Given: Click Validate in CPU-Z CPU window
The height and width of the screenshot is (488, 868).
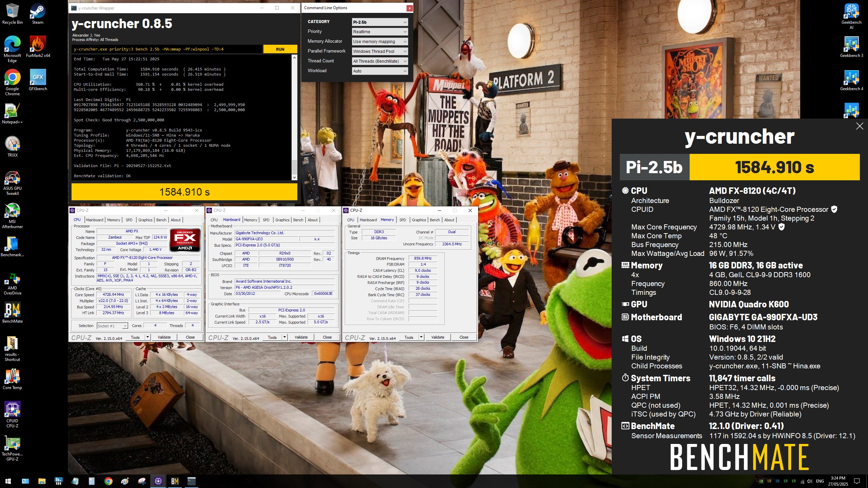Looking at the screenshot, I should [164, 337].
